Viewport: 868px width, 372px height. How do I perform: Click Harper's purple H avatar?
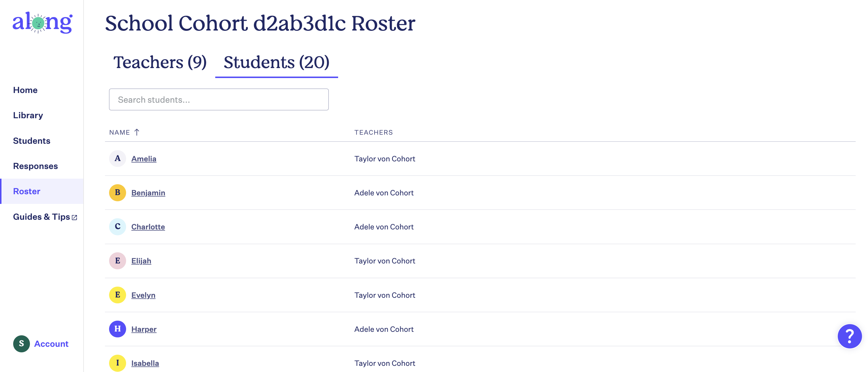pos(118,329)
